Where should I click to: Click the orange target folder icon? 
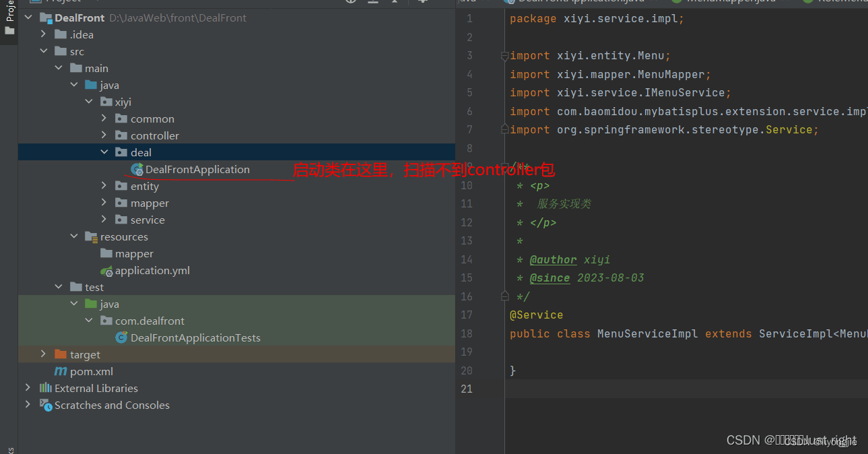(x=61, y=354)
